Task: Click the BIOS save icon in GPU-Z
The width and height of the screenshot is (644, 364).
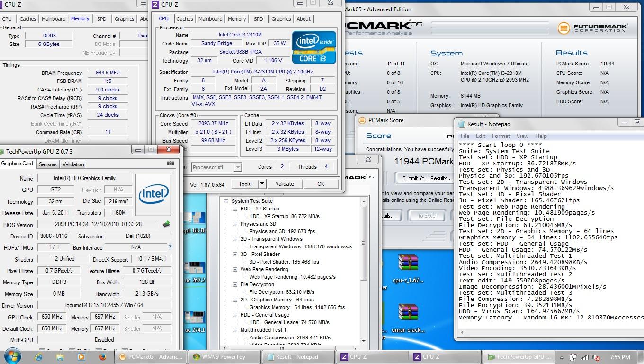Action: [x=166, y=224]
